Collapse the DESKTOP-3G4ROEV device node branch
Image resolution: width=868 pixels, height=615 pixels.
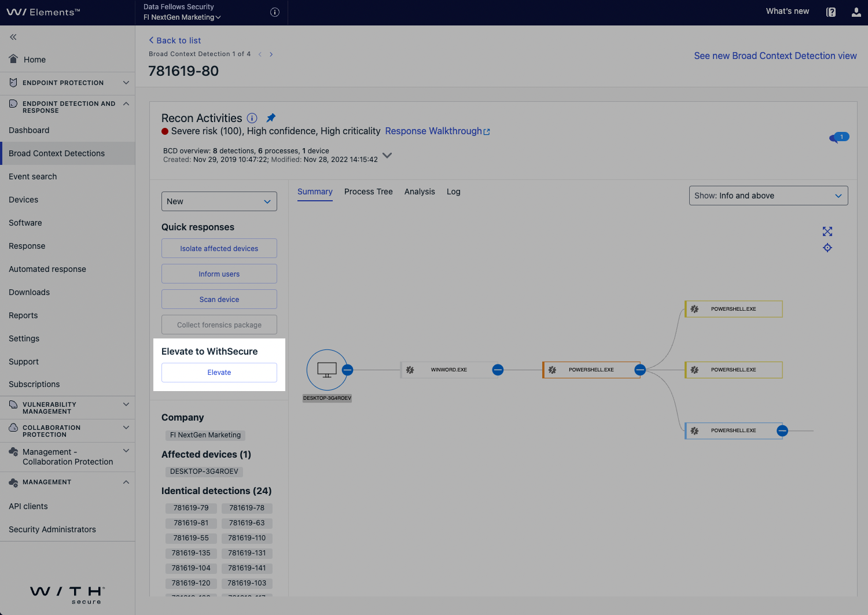(x=347, y=370)
